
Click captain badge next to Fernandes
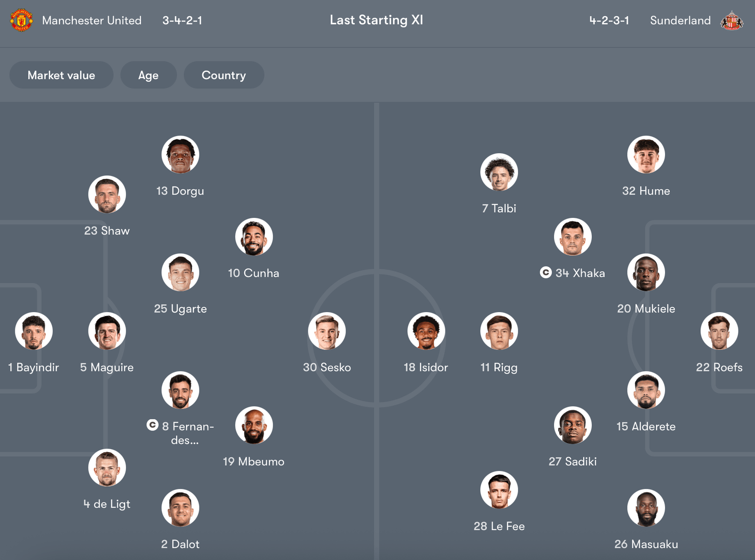coord(152,425)
